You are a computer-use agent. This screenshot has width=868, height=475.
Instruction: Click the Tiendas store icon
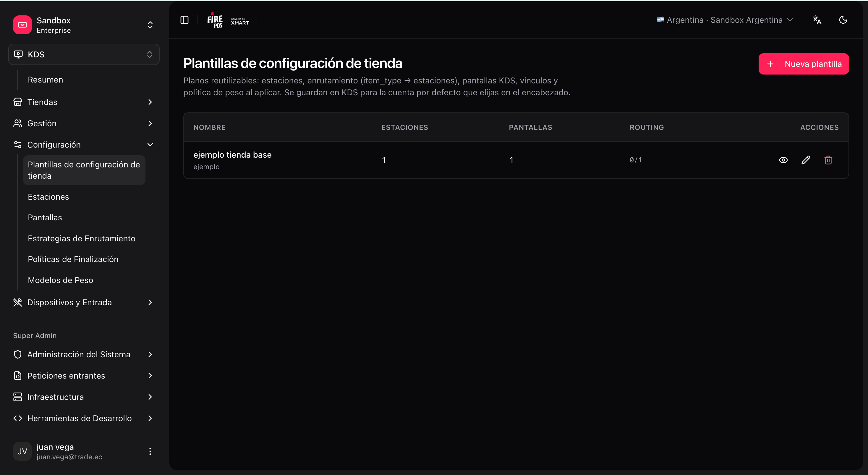pos(17,102)
